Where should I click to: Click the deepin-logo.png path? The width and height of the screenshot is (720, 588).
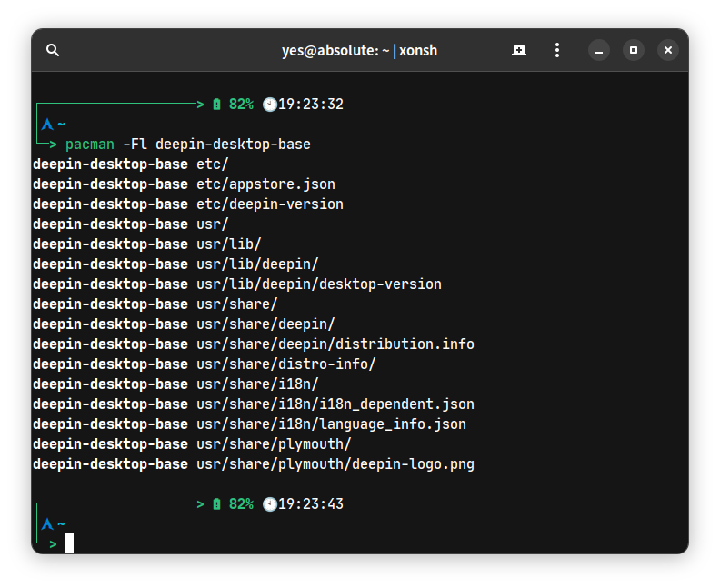[x=335, y=464]
